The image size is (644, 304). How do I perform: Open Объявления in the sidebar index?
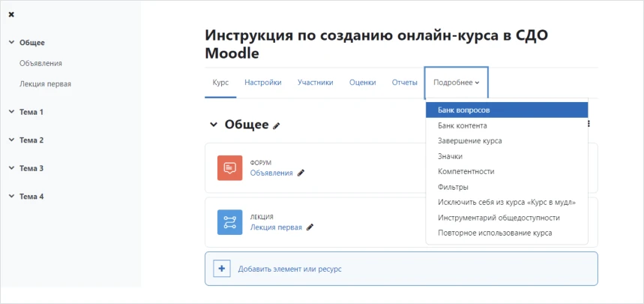40,63
